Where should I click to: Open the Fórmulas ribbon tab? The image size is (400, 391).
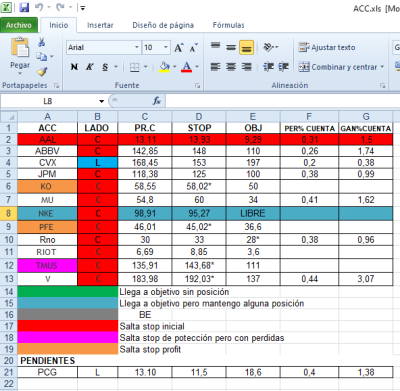click(x=229, y=25)
